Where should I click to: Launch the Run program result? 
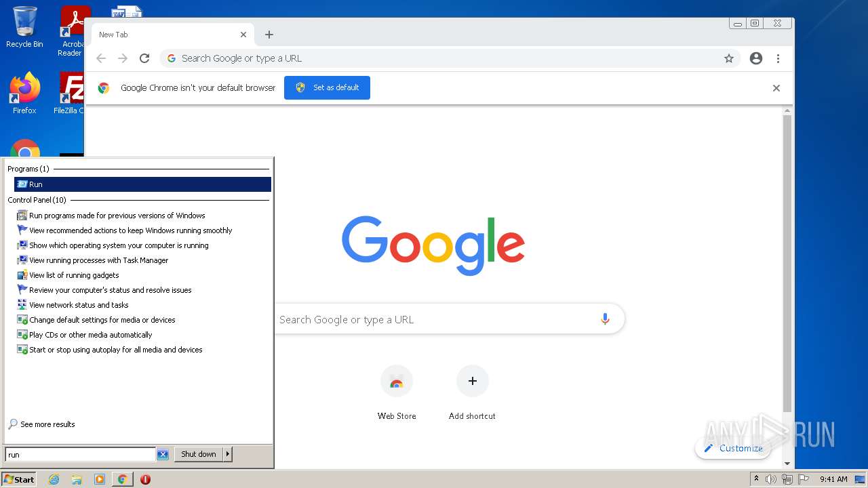coord(142,184)
